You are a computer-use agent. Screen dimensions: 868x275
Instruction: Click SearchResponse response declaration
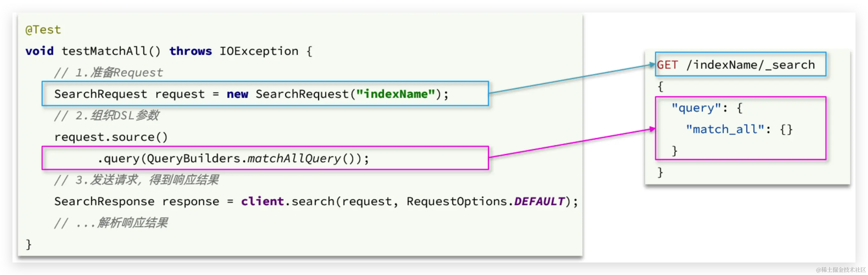click(x=137, y=202)
